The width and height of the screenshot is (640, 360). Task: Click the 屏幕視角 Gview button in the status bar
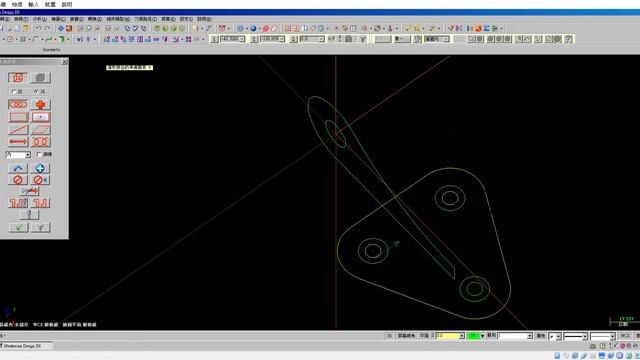click(406, 336)
